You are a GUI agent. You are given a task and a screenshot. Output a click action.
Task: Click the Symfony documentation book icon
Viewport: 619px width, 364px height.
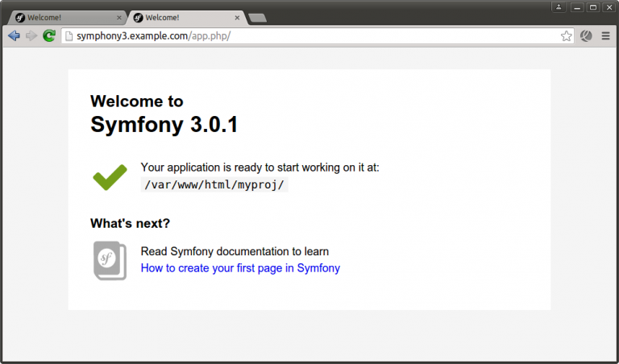(x=110, y=260)
